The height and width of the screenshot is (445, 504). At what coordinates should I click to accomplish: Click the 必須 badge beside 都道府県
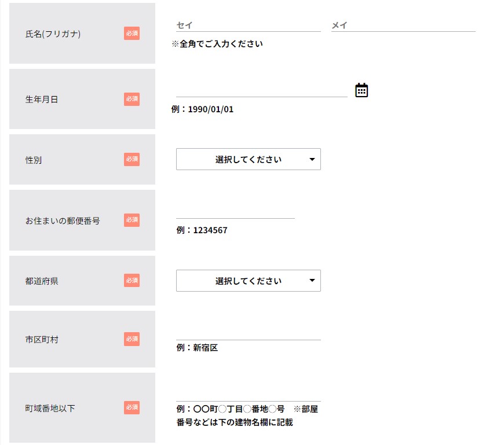pos(132,280)
